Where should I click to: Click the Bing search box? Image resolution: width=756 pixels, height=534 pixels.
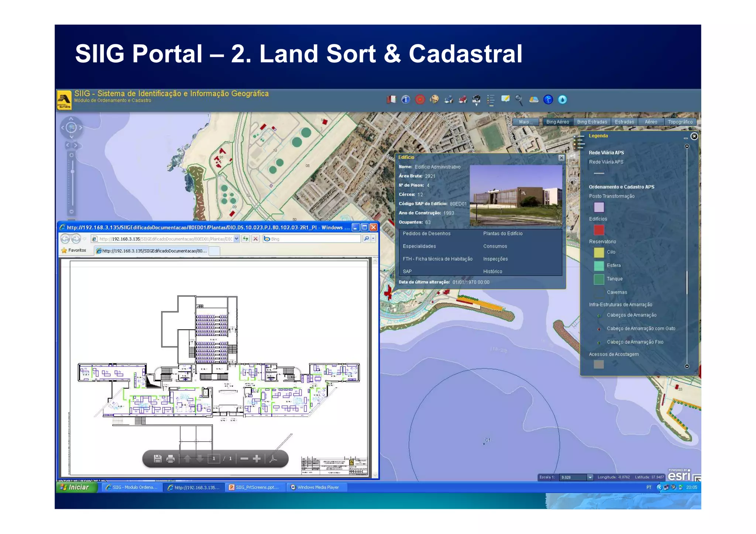click(x=312, y=239)
